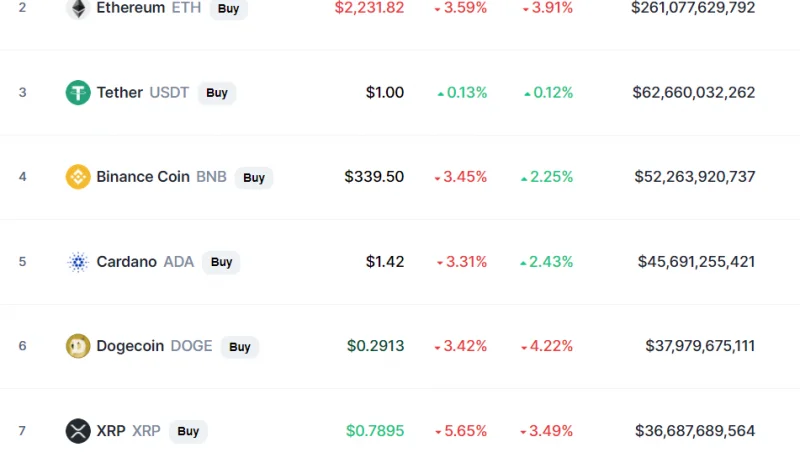Click the yellow Binance Coin logo

click(x=78, y=176)
